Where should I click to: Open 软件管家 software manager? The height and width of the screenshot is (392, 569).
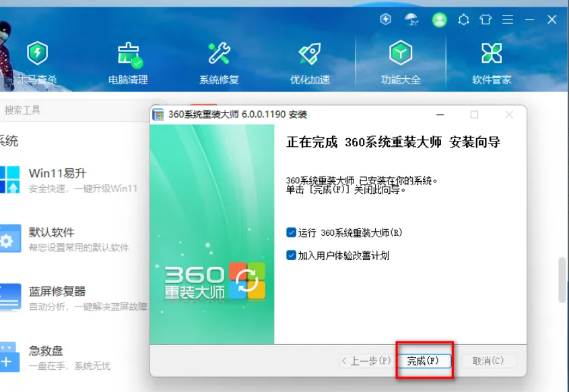coord(492,54)
